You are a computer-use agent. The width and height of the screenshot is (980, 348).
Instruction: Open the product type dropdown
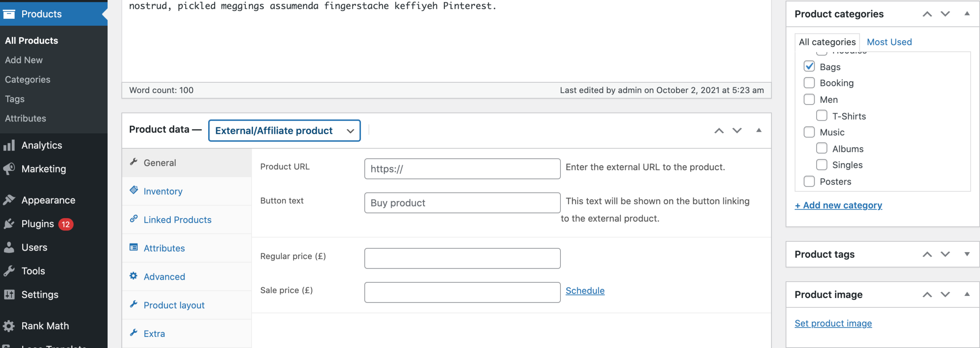click(x=284, y=131)
